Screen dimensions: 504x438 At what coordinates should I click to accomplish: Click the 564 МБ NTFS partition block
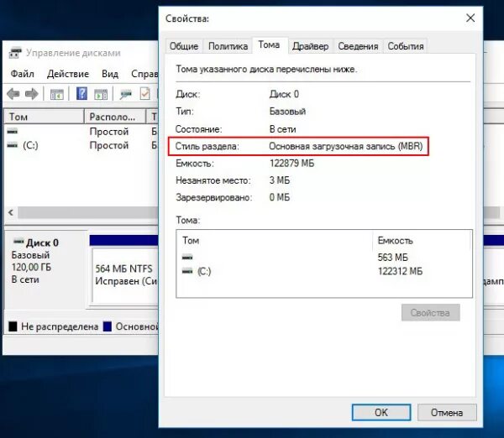tap(125, 275)
